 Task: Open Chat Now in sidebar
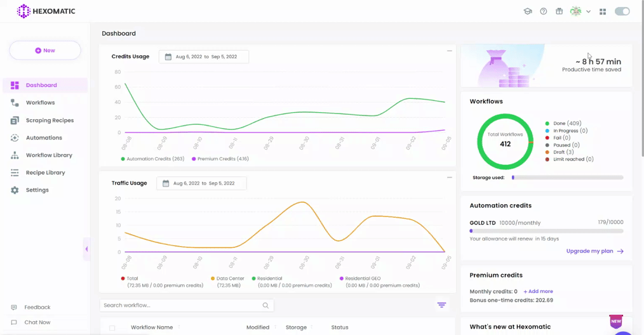(x=37, y=322)
